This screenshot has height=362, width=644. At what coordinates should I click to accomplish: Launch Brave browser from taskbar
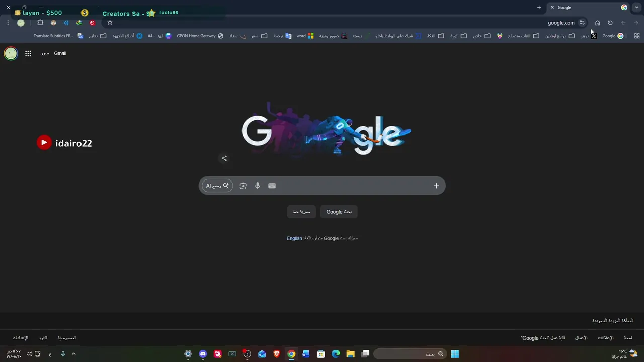pos(277,354)
